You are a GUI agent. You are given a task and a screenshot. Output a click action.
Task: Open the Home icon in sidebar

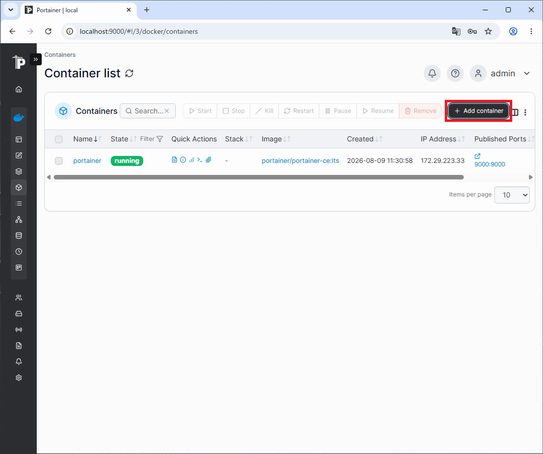point(19,89)
